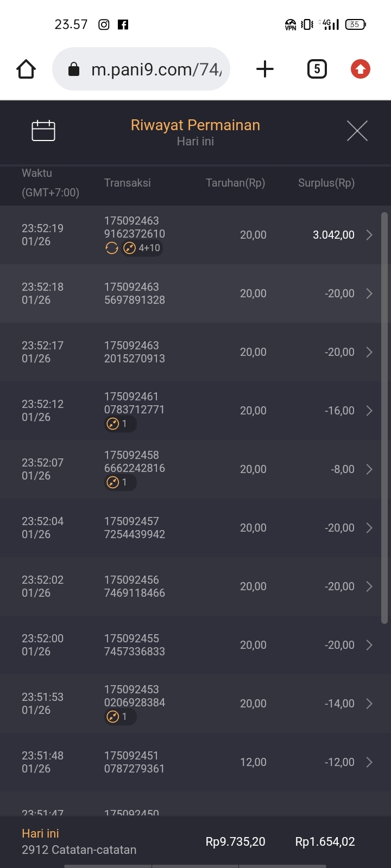Close the Riwayat Permainan panel
This screenshot has height=868, width=391.
coord(357,131)
